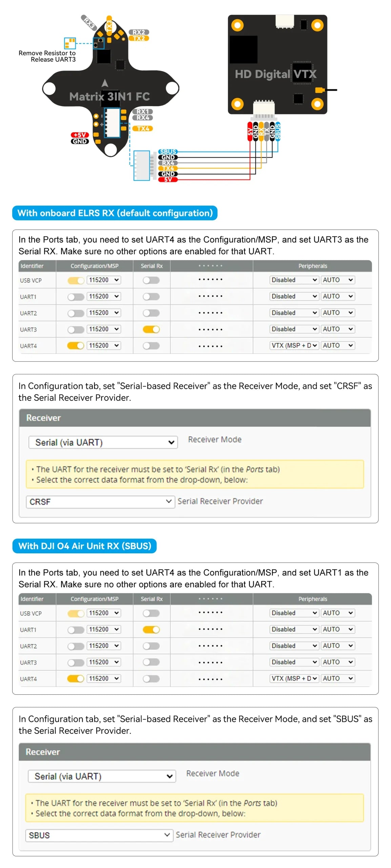Click the TX3 pad label on the flight controller

[109, 25]
